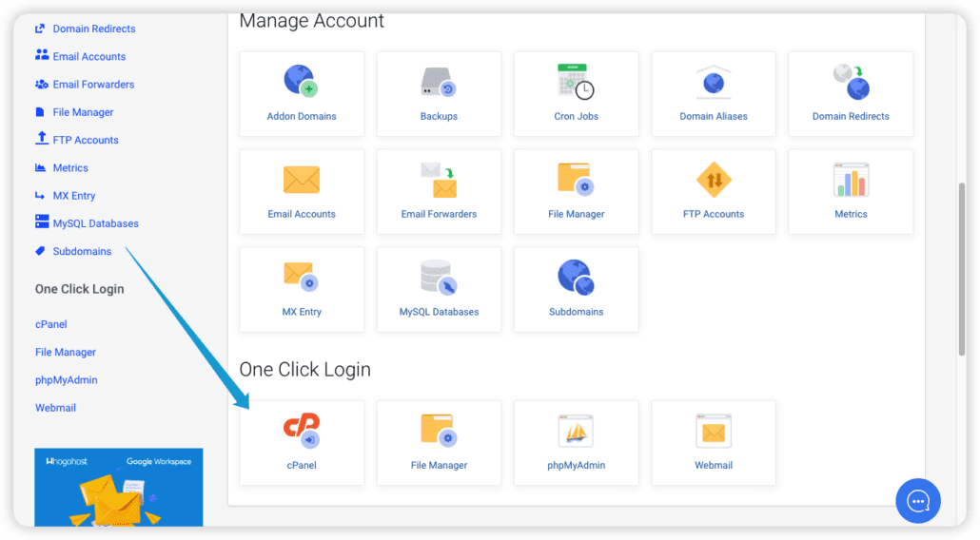Open File Manager link in upper sidebar
The image size is (980, 540).
pos(83,112)
